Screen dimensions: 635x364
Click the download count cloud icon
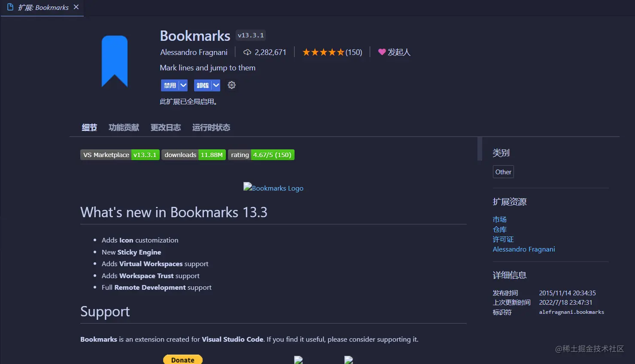click(x=247, y=52)
